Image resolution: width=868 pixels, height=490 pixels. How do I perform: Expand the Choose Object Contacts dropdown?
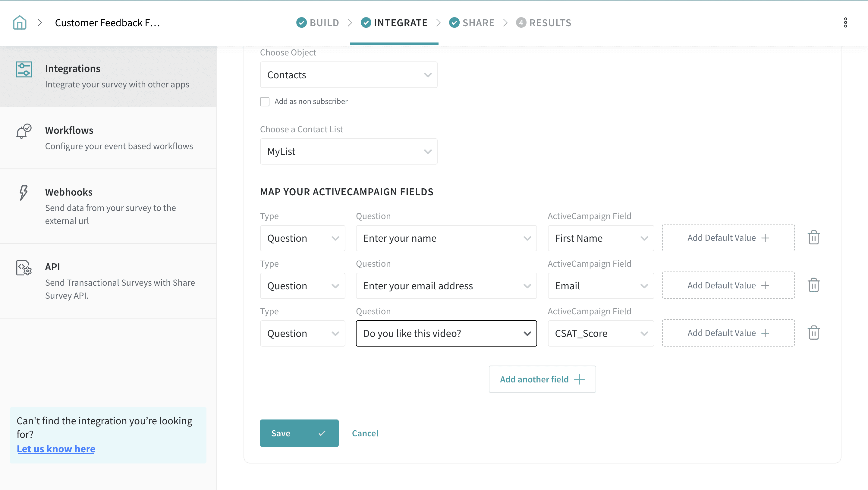348,75
